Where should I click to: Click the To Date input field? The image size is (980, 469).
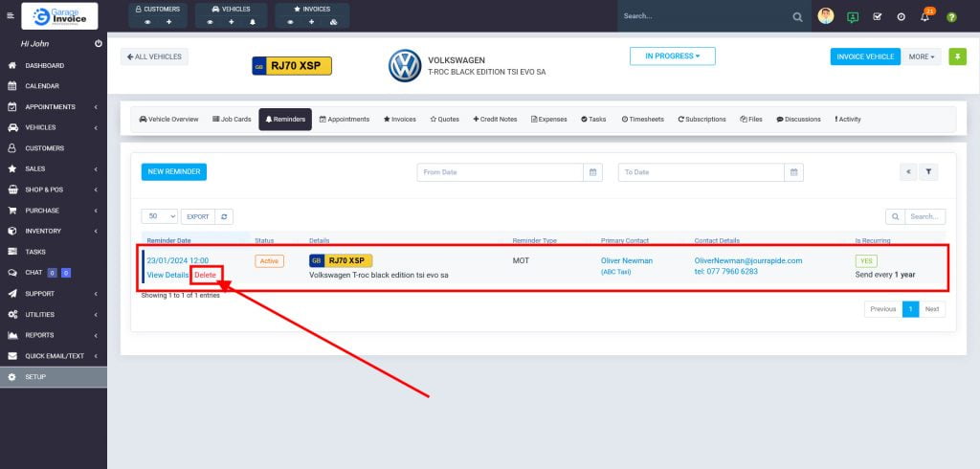click(x=701, y=172)
